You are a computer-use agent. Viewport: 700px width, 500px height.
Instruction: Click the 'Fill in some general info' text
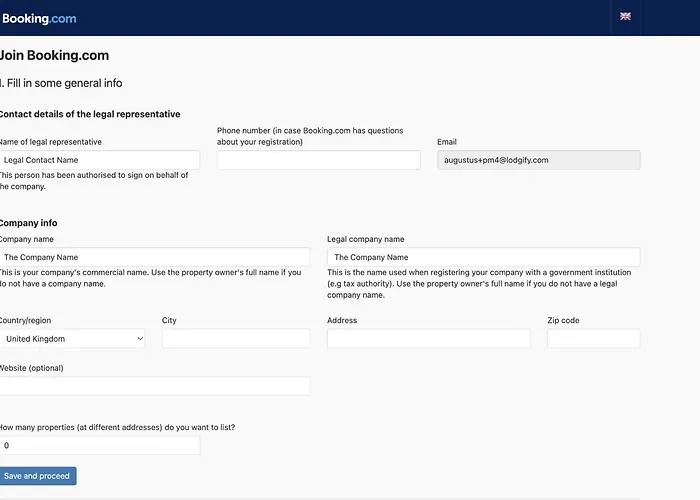[64, 83]
